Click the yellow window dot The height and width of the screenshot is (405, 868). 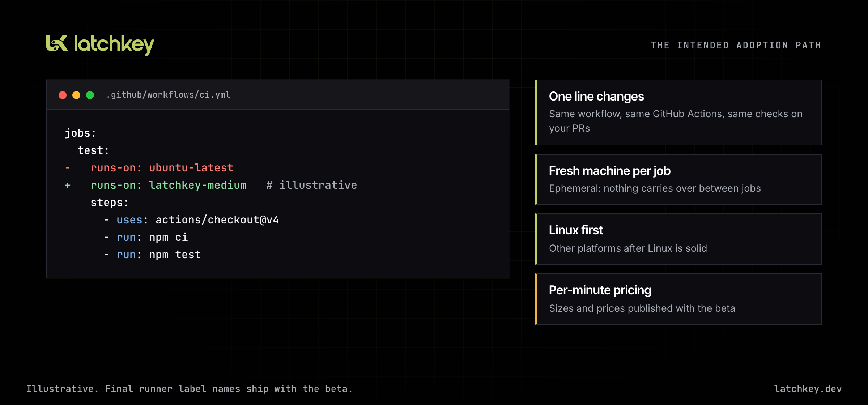[76, 95]
